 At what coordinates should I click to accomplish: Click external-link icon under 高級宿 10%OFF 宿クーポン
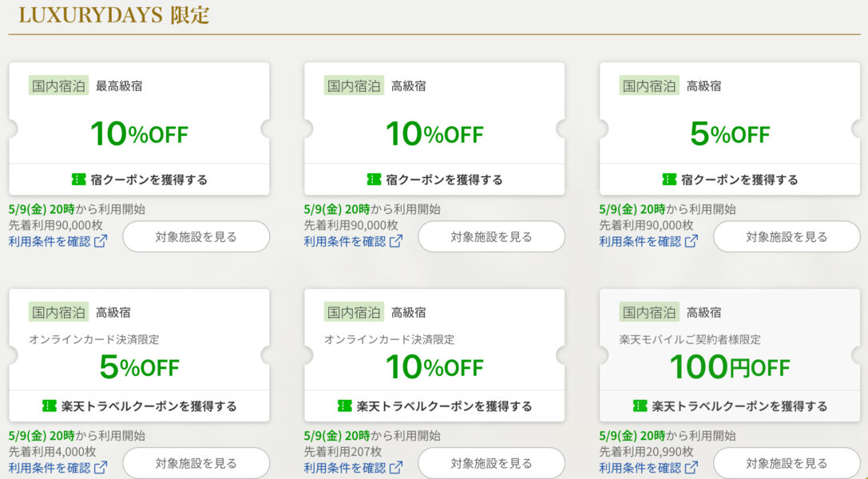[x=396, y=241]
